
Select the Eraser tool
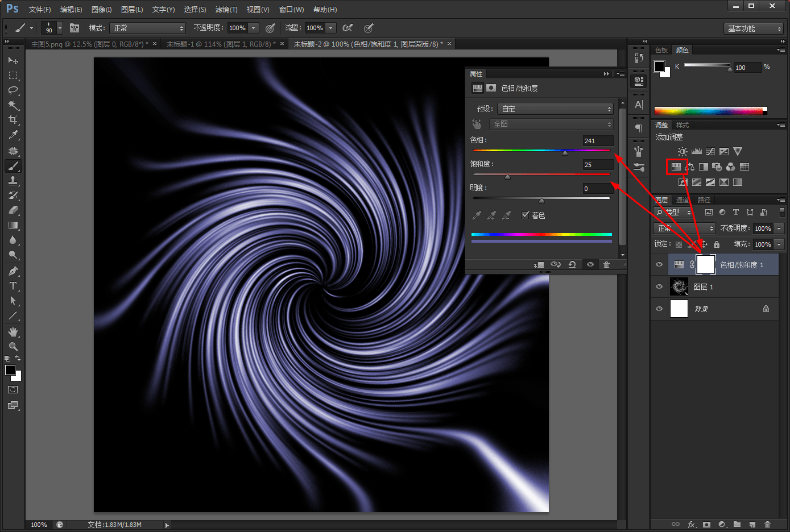(13, 210)
